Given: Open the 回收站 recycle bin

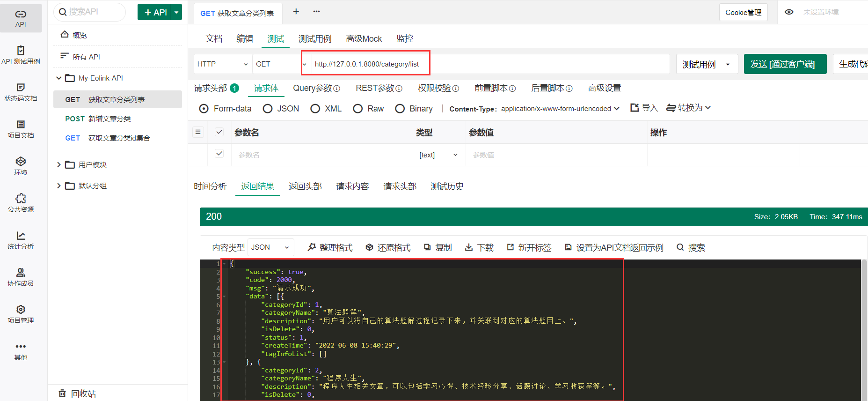Looking at the screenshot, I should coord(77,394).
